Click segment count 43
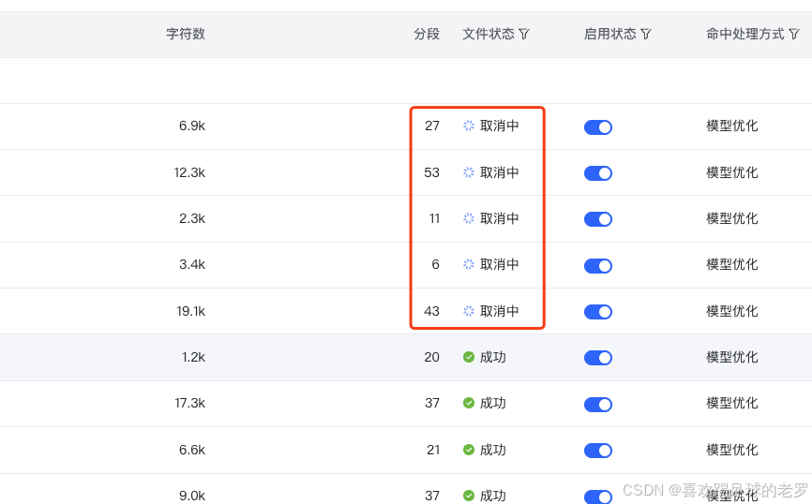The height and width of the screenshot is (504, 812). click(x=432, y=311)
